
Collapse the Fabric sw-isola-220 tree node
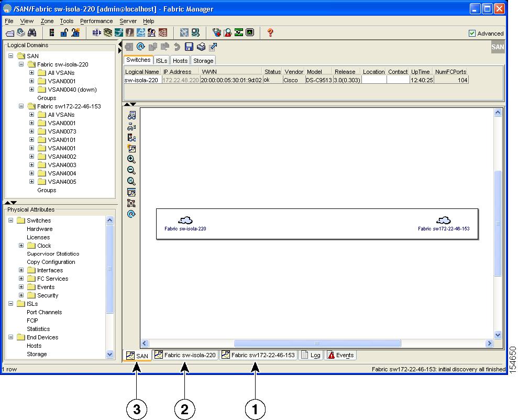21,64
